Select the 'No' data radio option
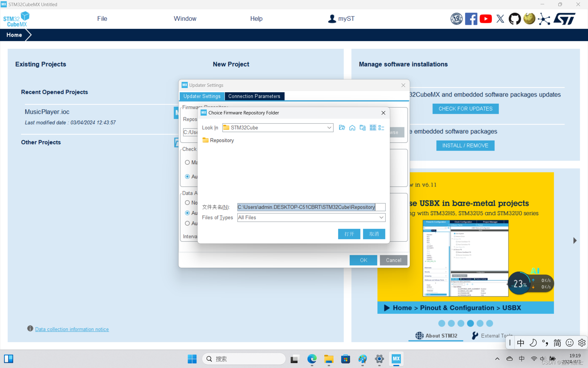 click(187, 203)
